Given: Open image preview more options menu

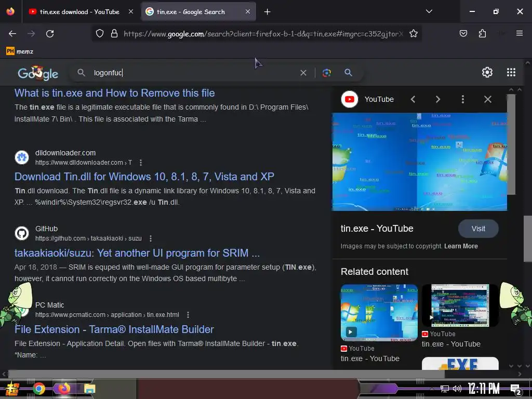Looking at the screenshot, I should (463, 99).
